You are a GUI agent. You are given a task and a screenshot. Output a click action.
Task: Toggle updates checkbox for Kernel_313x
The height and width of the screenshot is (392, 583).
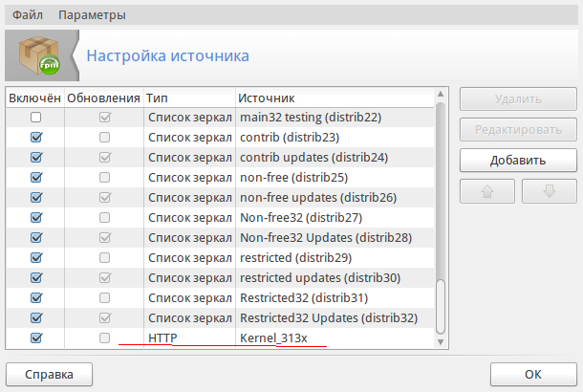104,338
